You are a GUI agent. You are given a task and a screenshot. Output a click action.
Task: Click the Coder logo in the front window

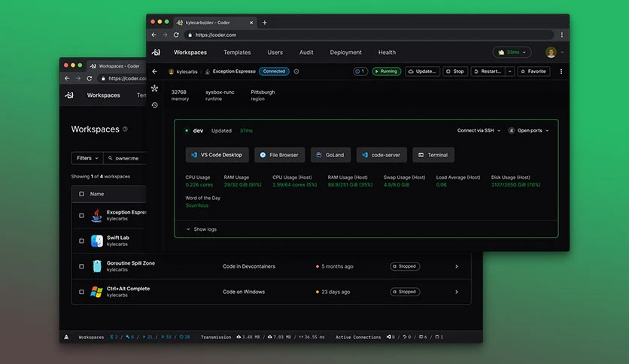pos(156,52)
